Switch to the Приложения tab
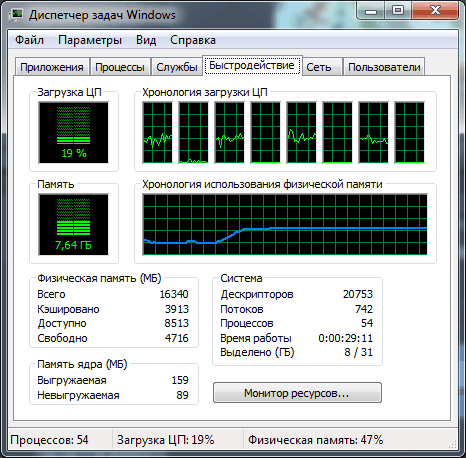Image resolution: width=466 pixels, height=458 pixels. point(52,67)
